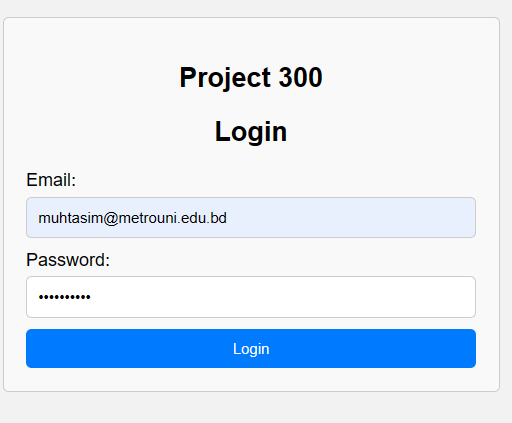Click the 'Login' heading text

251,132
